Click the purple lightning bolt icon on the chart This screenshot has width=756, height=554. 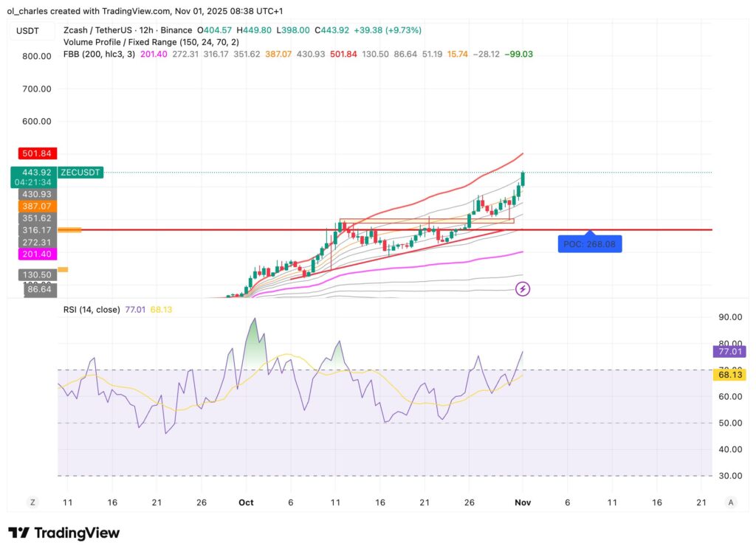[523, 289]
